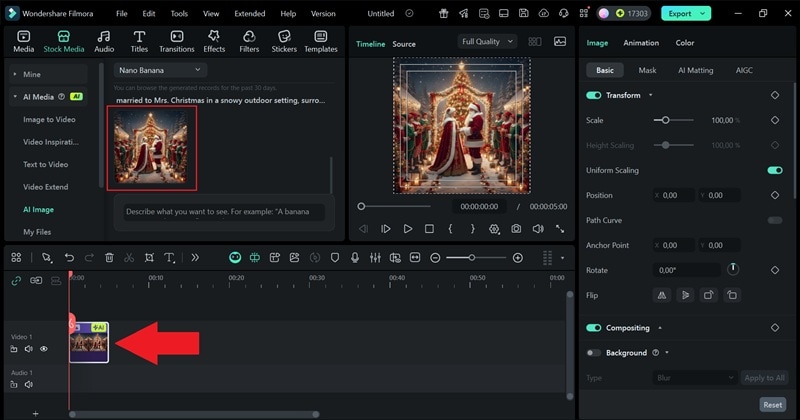Open the Transform dropdown arrow
This screenshot has width=800, height=420.
pyautogui.click(x=651, y=95)
